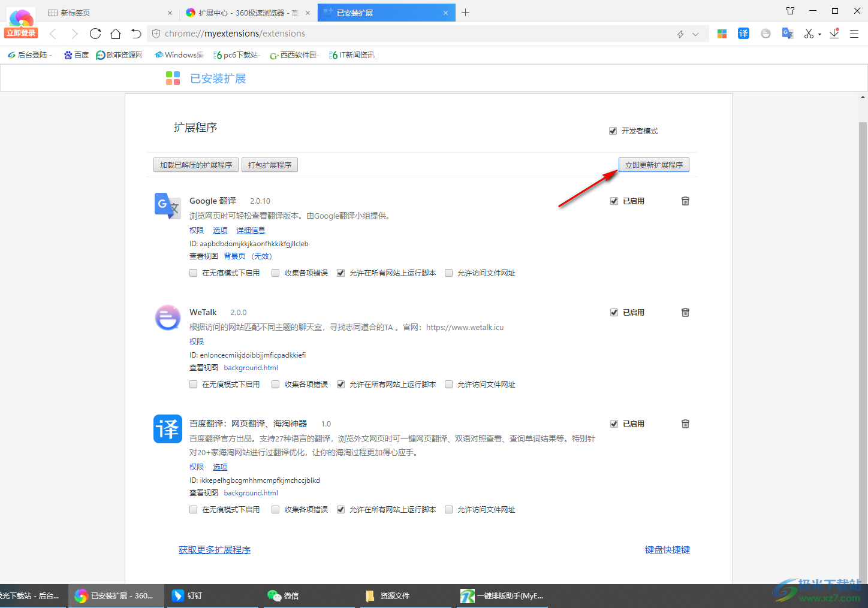Viewport: 868px width, 608px height.
Task: Disable the Google 翻译 extension
Action: point(614,201)
